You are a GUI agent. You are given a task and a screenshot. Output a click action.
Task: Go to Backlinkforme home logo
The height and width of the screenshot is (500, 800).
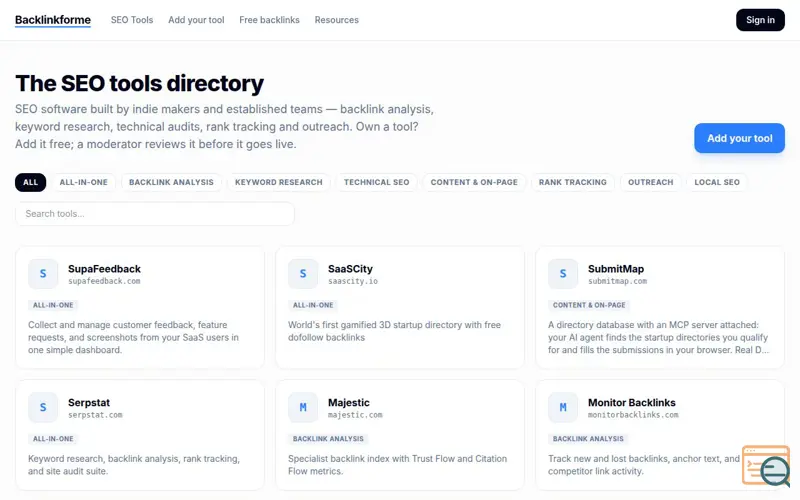tap(53, 20)
